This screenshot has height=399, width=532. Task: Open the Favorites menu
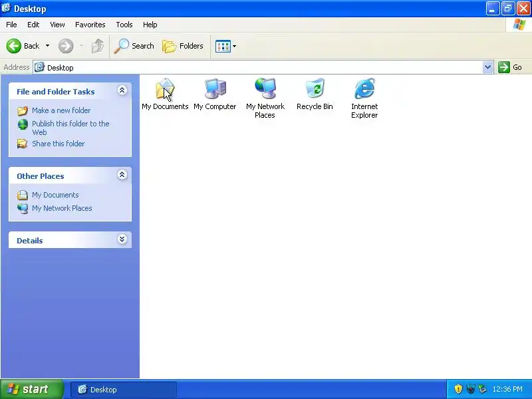(x=90, y=25)
